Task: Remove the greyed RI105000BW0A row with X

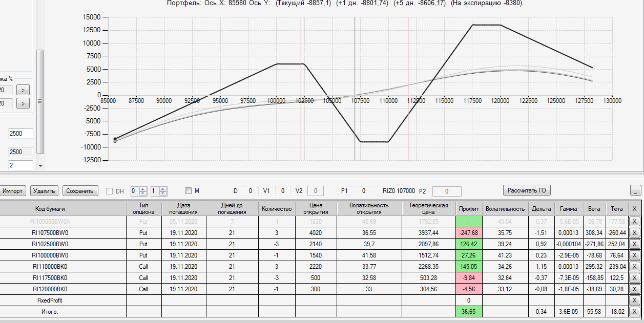Action: 635,222
